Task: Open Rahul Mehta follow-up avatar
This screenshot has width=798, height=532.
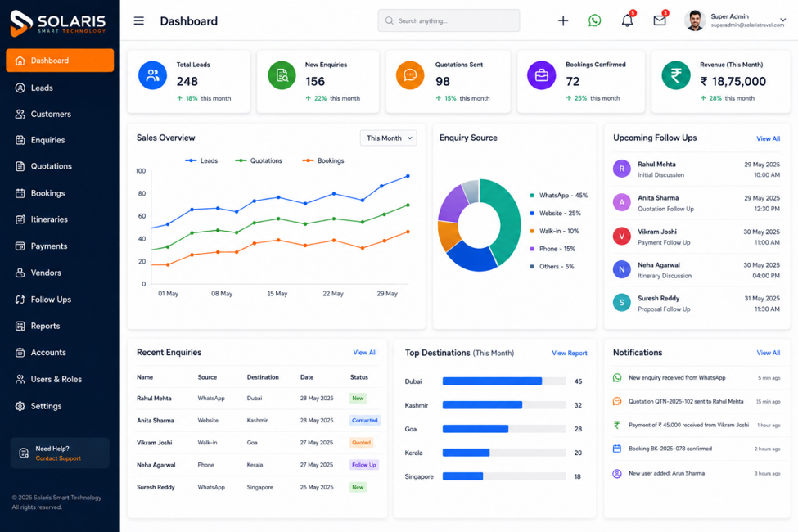Action: pyautogui.click(x=621, y=169)
